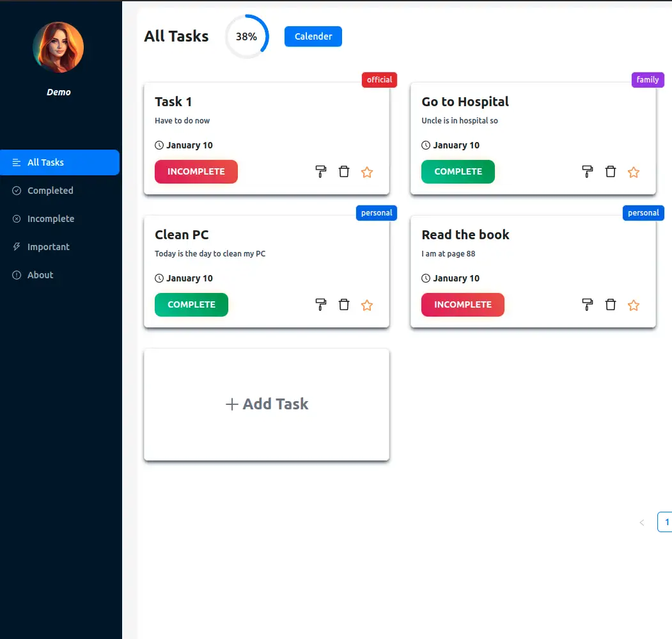Click the Read the book title
The width and height of the screenshot is (672, 639).
pyautogui.click(x=465, y=235)
